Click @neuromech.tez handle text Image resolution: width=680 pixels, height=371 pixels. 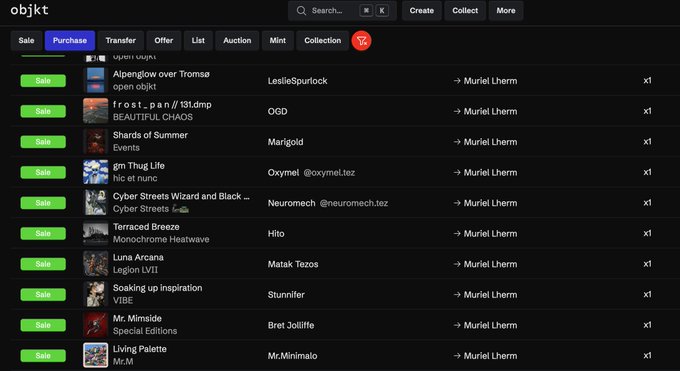point(353,203)
